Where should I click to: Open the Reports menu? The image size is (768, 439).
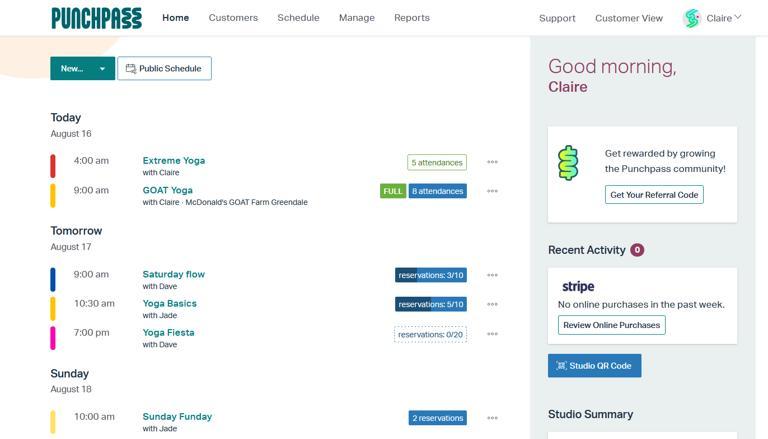pyautogui.click(x=412, y=18)
